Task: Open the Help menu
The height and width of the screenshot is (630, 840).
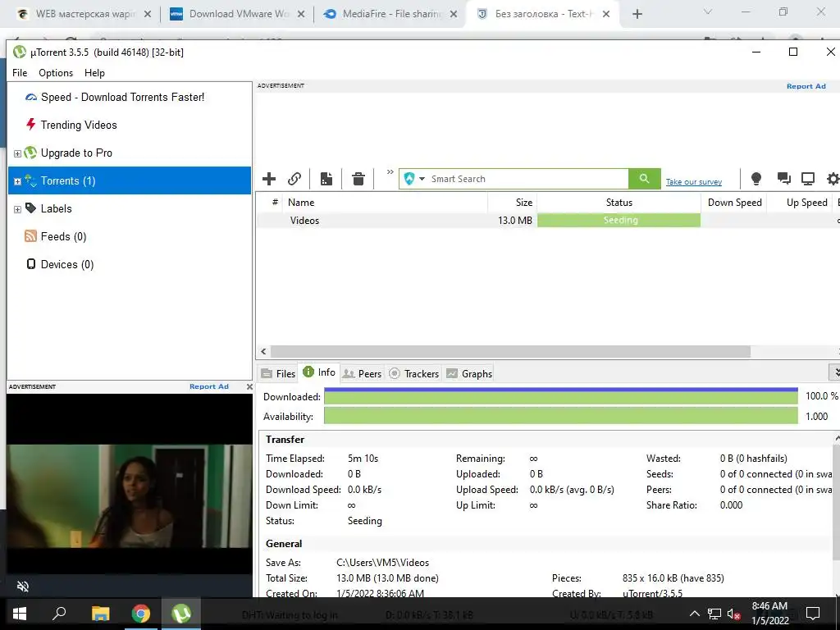Action: click(x=94, y=73)
